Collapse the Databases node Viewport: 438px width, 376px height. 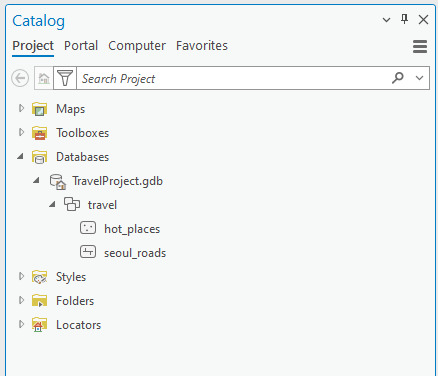click(21, 156)
